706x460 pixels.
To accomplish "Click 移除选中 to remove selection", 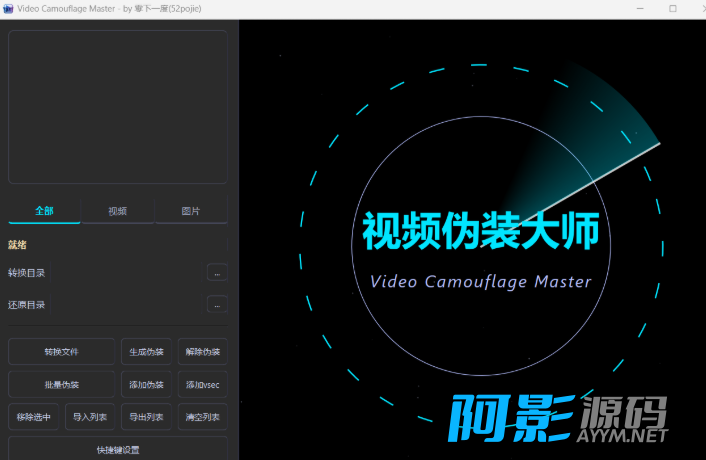I will pos(33,416).
